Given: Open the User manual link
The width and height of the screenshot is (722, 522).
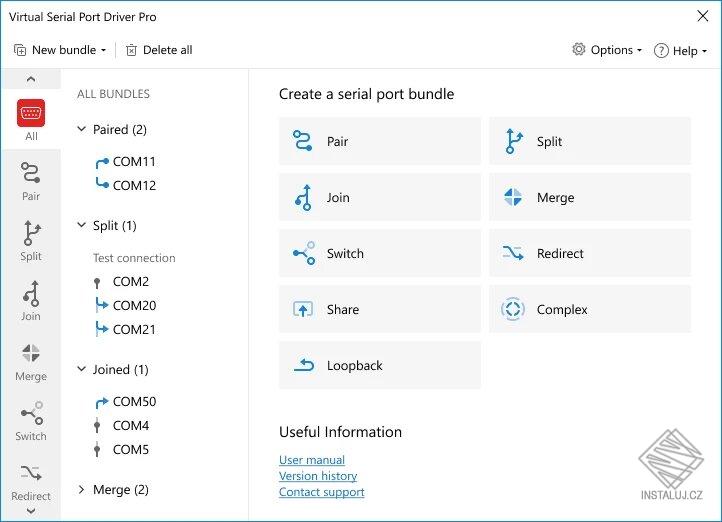Looking at the screenshot, I should (x=312, y=460).
